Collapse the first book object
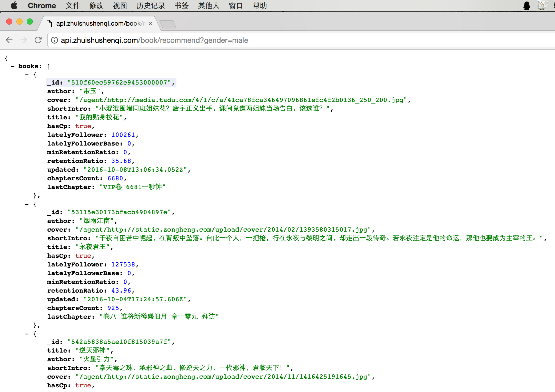This screenshot has width=555, height=392. (x=27, y=75)
